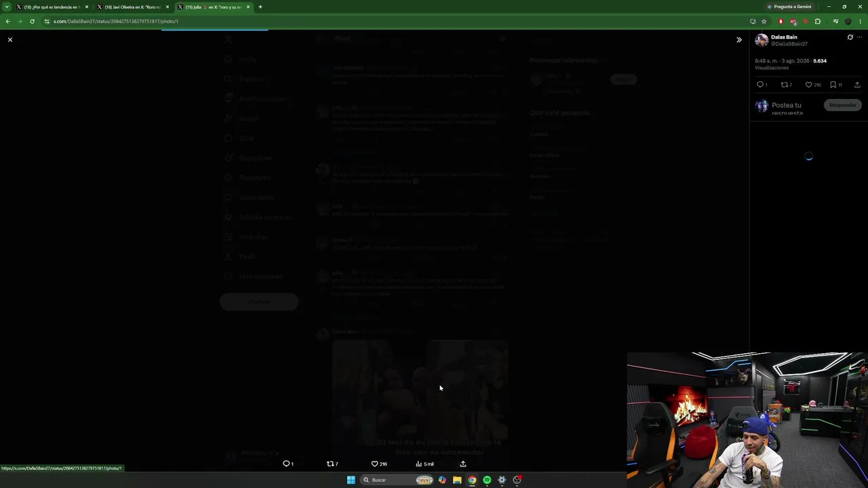The width and height of the screenshot is (868, 488).
Task: Open the gear Settings app in taskbar
Action: [x=502, y=480]
